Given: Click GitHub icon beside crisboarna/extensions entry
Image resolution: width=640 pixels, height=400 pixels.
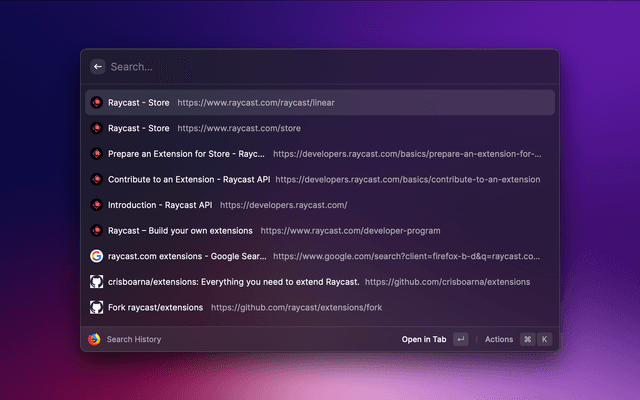Looking at the screenshot, I should click(95, 282).
